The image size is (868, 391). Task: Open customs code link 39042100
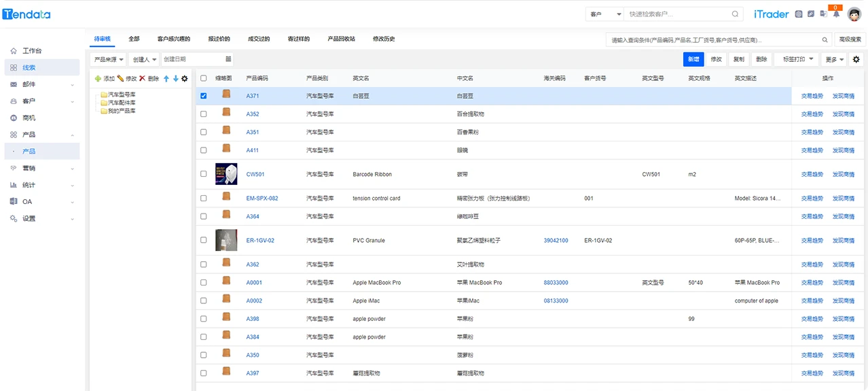tap(556, 240)
